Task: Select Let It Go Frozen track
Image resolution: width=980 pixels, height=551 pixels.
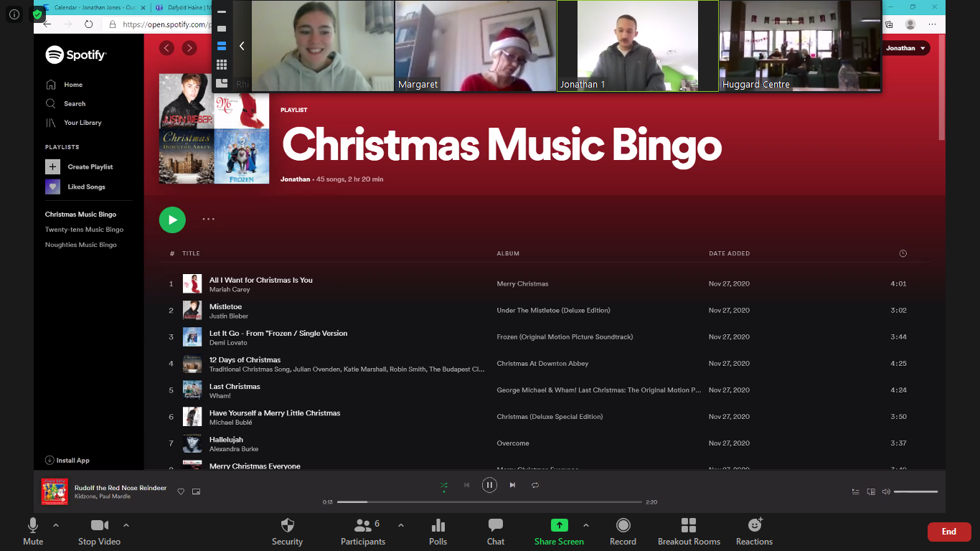Action: pyautogui.click(x=544, y=337)
